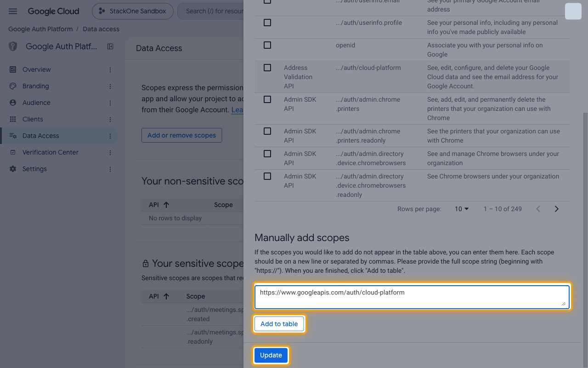Viewport: 588px width, 368px height.
Task: Check the openid scope checkbox
Action: (267, 45)
